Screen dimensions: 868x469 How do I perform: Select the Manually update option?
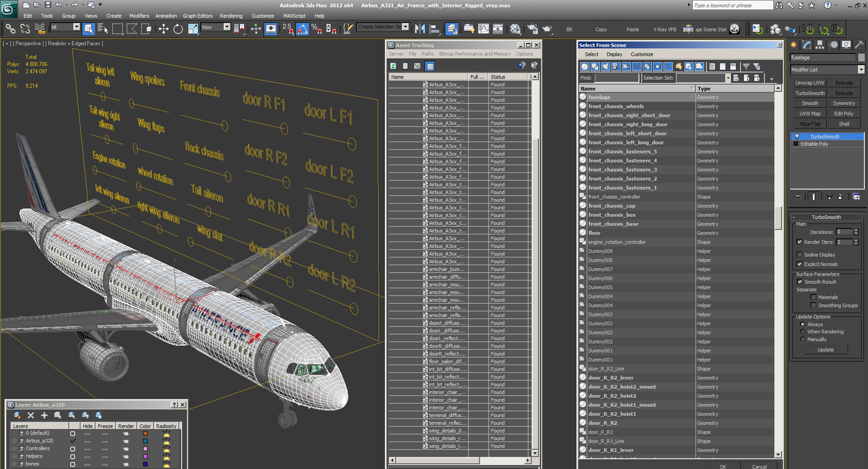(x=802, y=339)
